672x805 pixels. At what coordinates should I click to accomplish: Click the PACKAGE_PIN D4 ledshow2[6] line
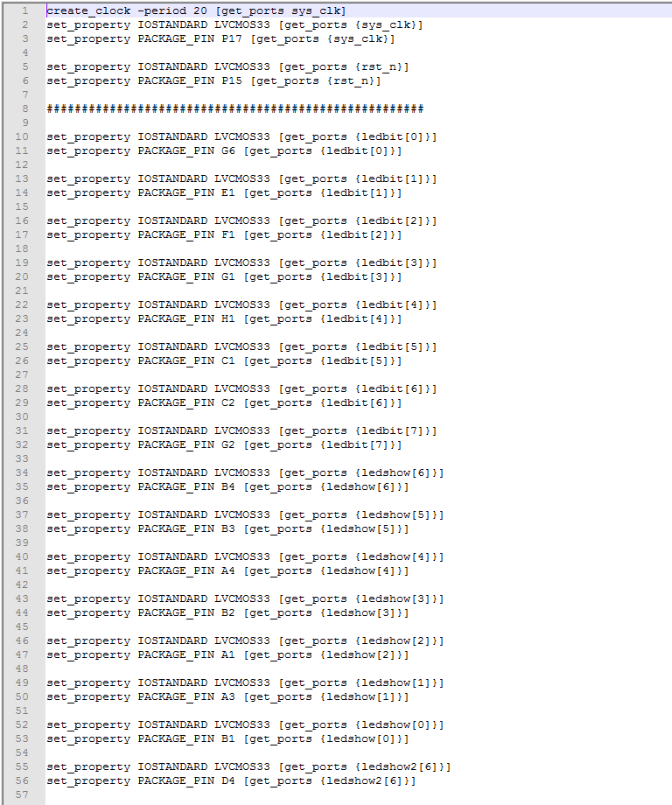pos(232,780)
